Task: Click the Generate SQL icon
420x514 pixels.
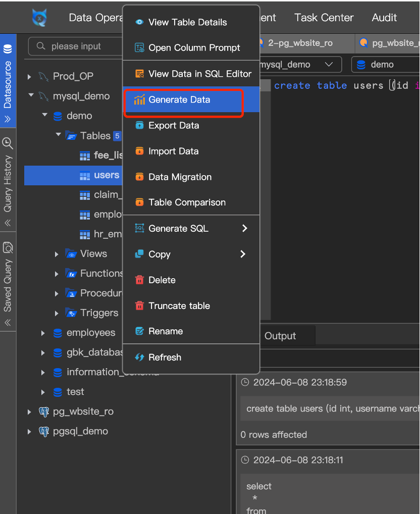Action: (139, 228)
